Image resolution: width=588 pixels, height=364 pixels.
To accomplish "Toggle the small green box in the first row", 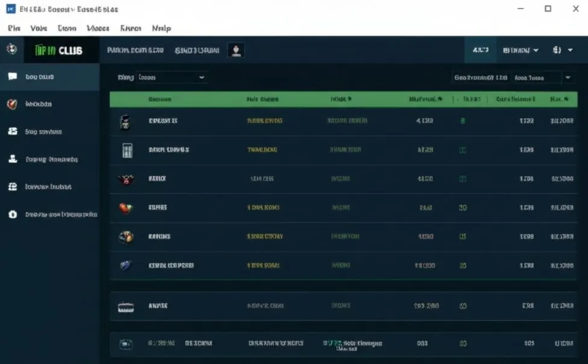I will (462, 121).
